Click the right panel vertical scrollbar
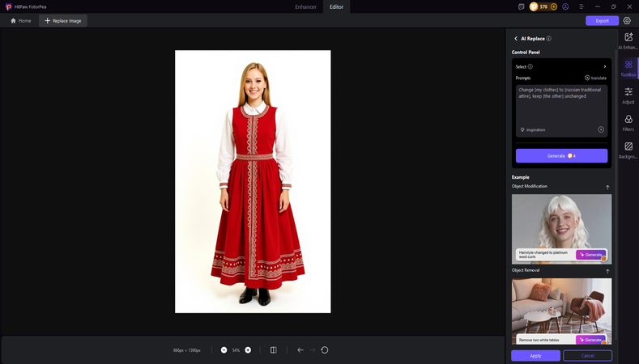 pyautogui.click(x=616, y=194)
